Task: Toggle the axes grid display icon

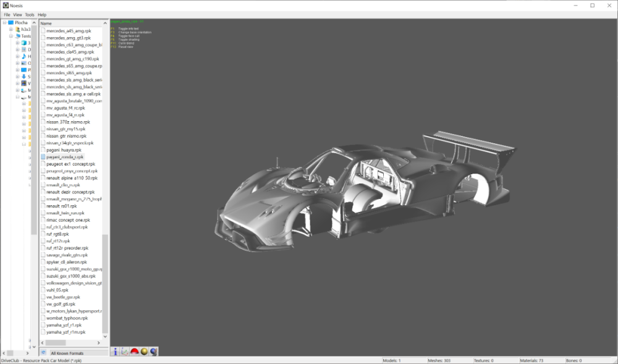Action: pyautogui.click(x=125, y=352)
